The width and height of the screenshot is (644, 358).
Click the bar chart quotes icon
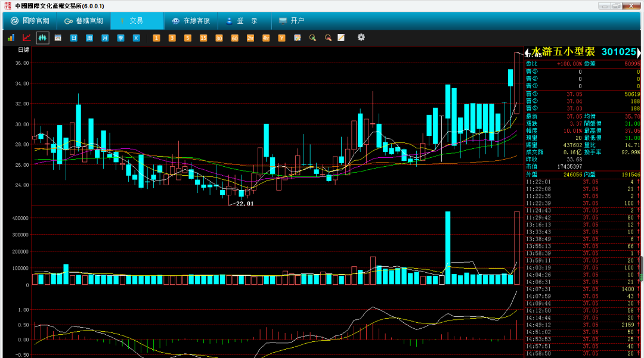point(11,38)
